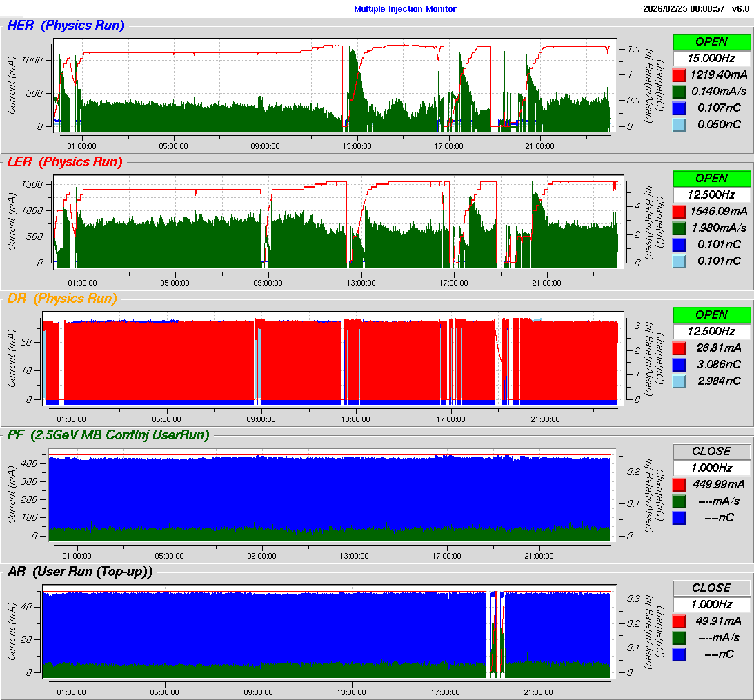
Task: Click the red swatch beside PF 449.99mA
Action: (x=679, y=484)
